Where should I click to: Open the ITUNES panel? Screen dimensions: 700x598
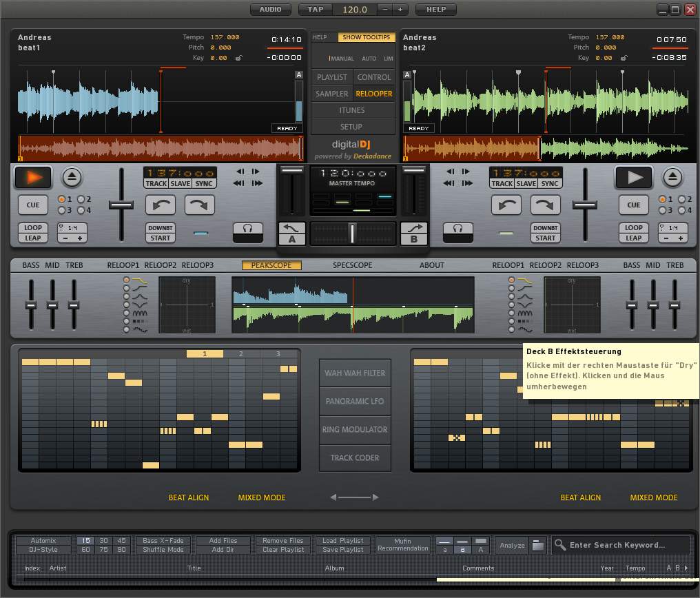353,110
